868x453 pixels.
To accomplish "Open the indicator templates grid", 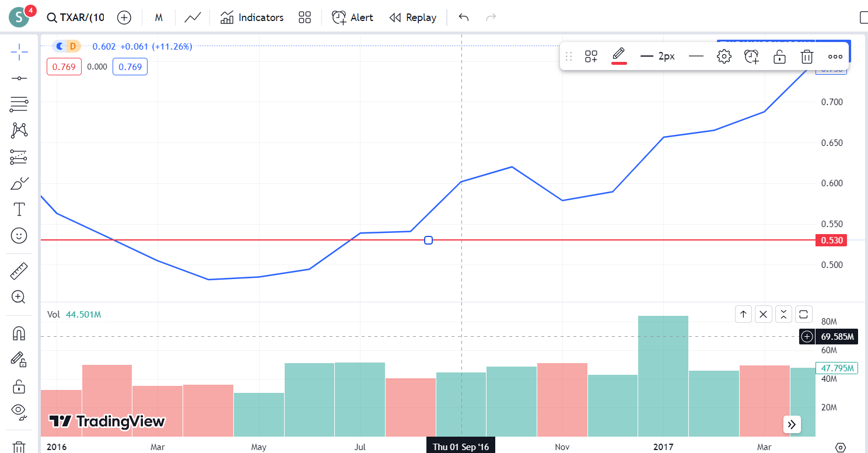I will click(x=304, y=18).
